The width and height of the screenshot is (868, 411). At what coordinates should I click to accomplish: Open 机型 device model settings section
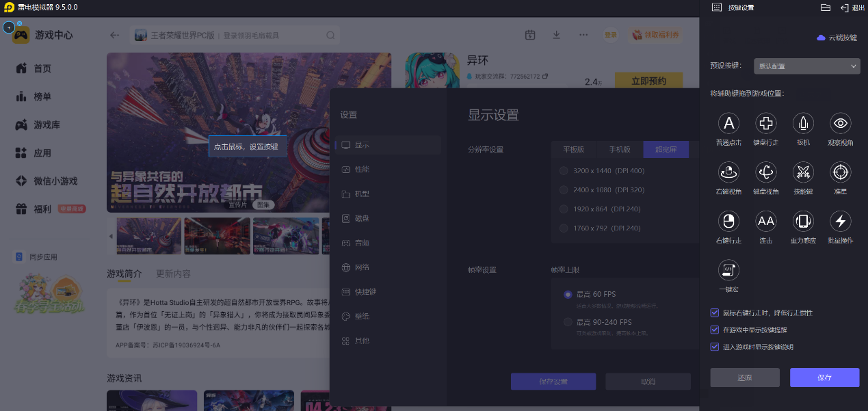click(389, 194)
